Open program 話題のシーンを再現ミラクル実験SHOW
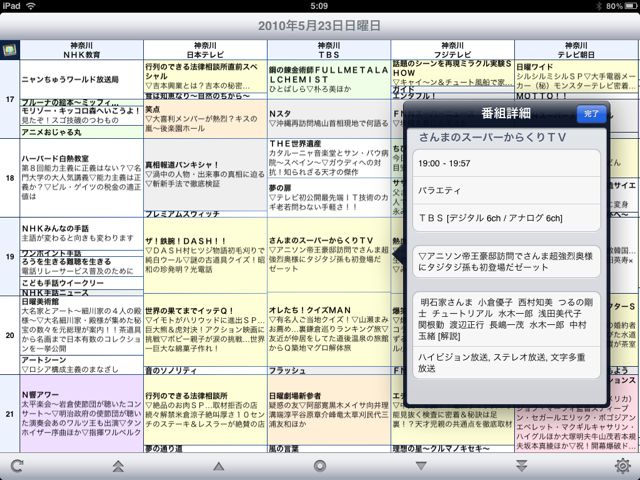This screenshot has width=640, height=480. pos(453,73)
